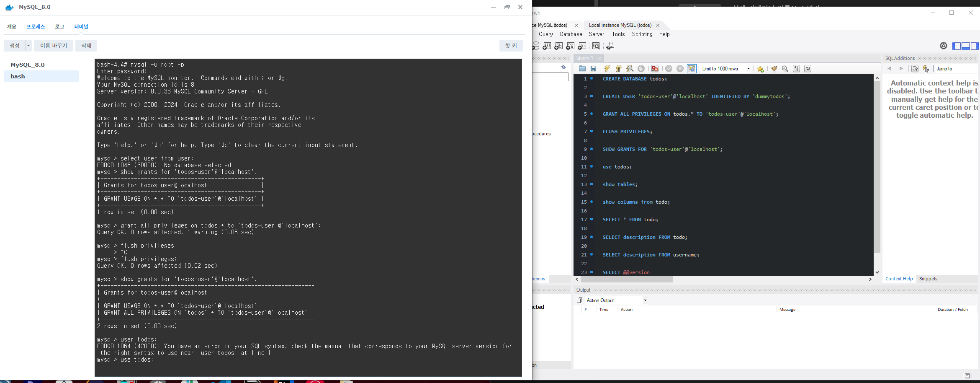Beautify the SQL with the broom icon
Viewport: 980px width, 383px height.
coord(774,69)
